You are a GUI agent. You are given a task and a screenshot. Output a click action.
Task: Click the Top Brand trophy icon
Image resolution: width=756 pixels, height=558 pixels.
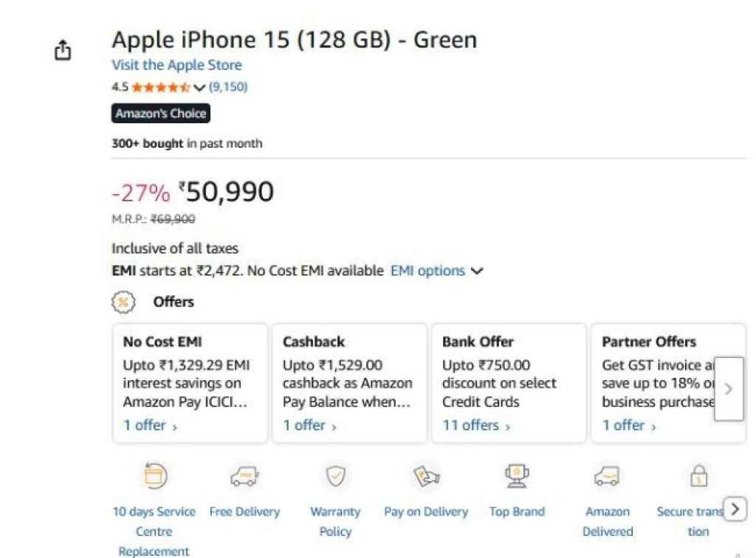517,476
